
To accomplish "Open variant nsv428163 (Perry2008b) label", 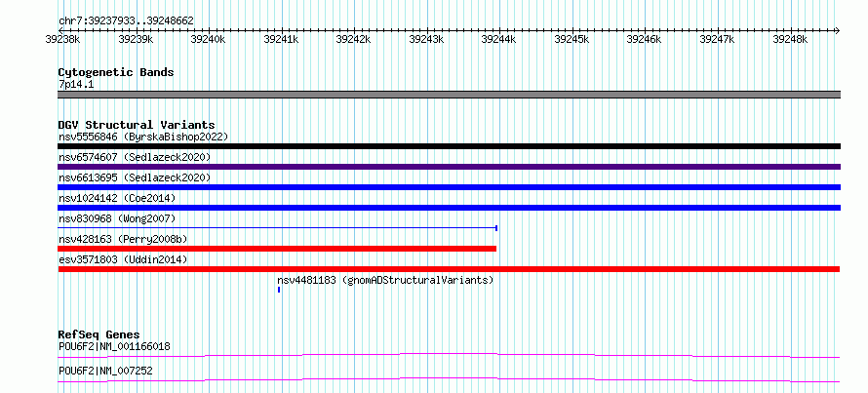I will pyautogui.click(x=123, y=239).
